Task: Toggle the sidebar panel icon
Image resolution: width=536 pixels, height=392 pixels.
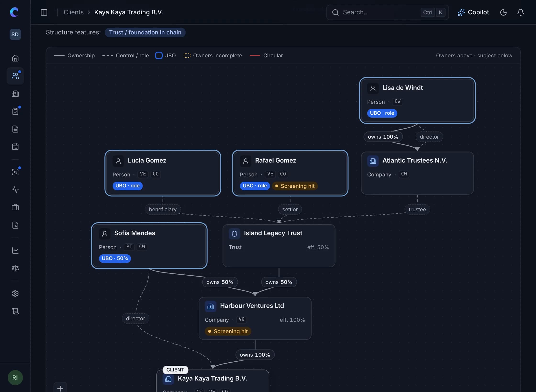Action: click(x=44, y=12)
